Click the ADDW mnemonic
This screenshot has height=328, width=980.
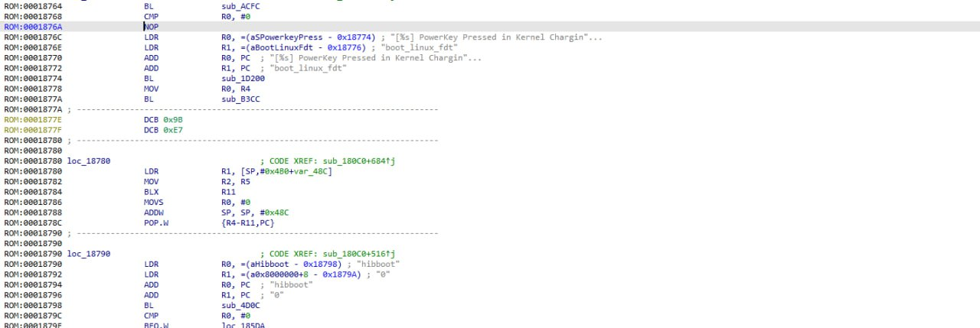(x=154, y=214)
